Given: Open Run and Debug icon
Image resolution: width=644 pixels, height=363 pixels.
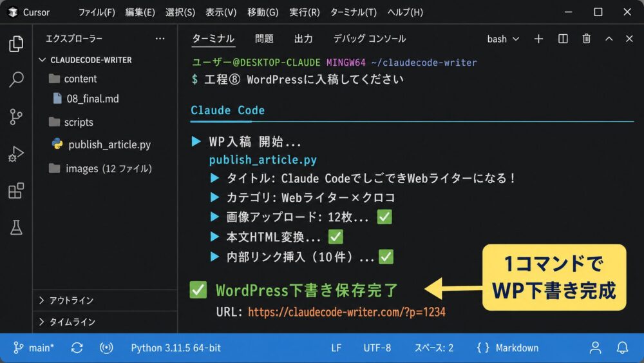Looking at the screenshot, I should pyautogui.click(x=16, y=153).
